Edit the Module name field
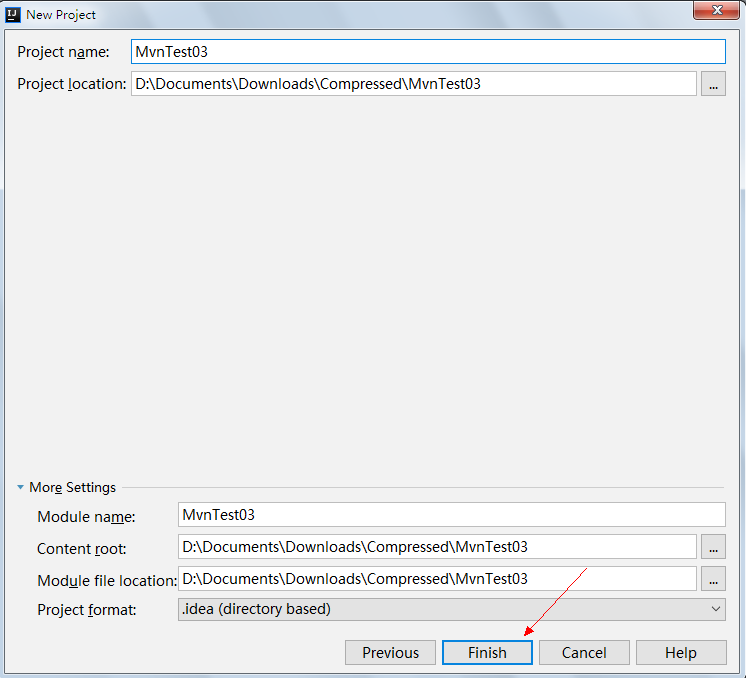The image size is (746, 678). 452,515
